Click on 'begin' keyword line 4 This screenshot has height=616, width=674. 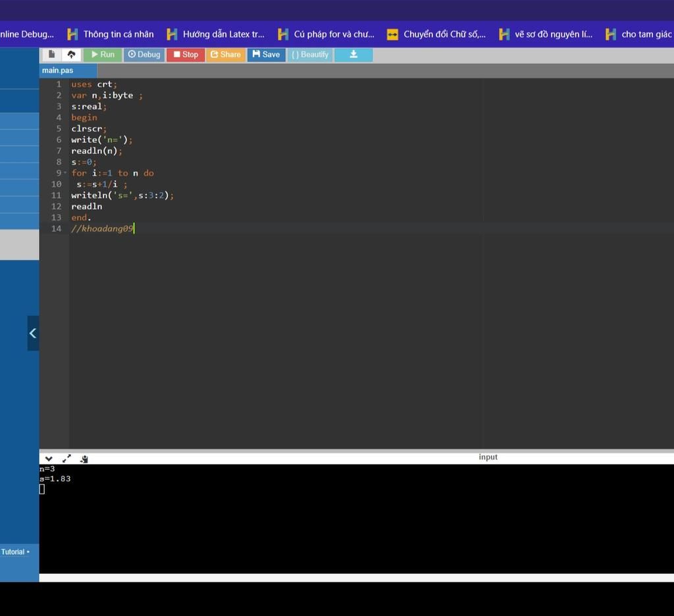tap(84, 117)
